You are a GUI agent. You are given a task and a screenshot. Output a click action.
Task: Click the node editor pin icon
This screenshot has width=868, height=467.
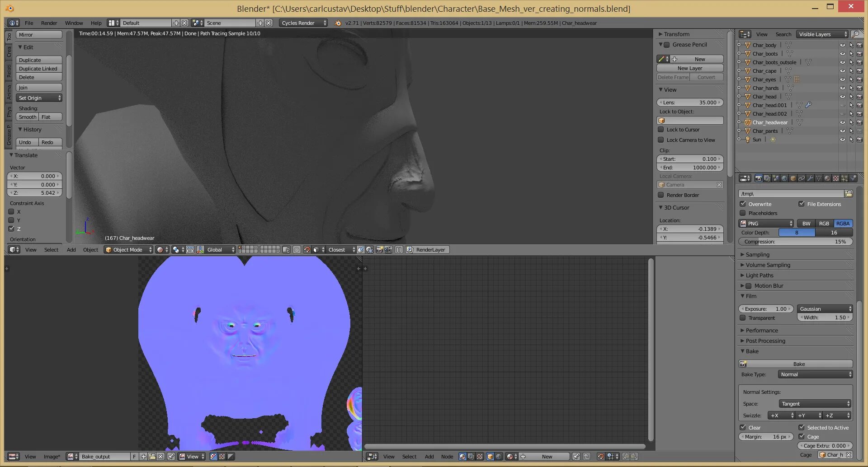pyautogui.click(x=576, y=457)
